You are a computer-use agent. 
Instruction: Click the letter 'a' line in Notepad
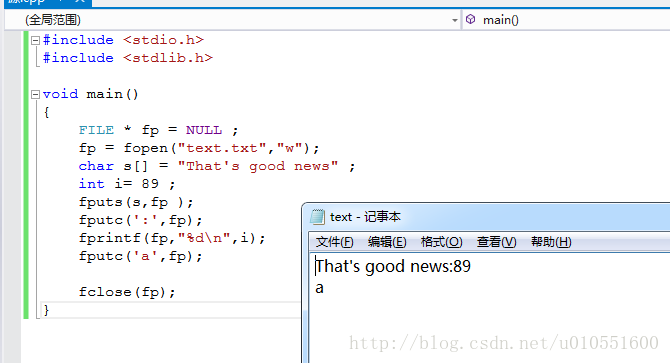(x=319, y=288)
